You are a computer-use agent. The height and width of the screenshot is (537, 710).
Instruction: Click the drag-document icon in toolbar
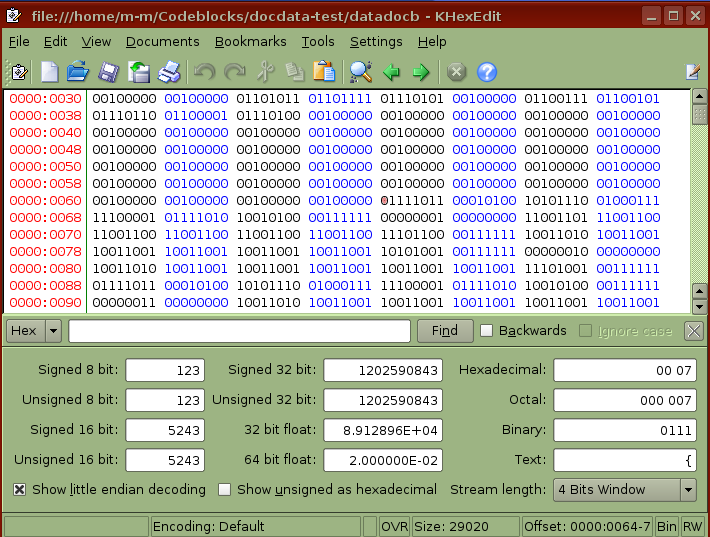(x=19, y=72)
